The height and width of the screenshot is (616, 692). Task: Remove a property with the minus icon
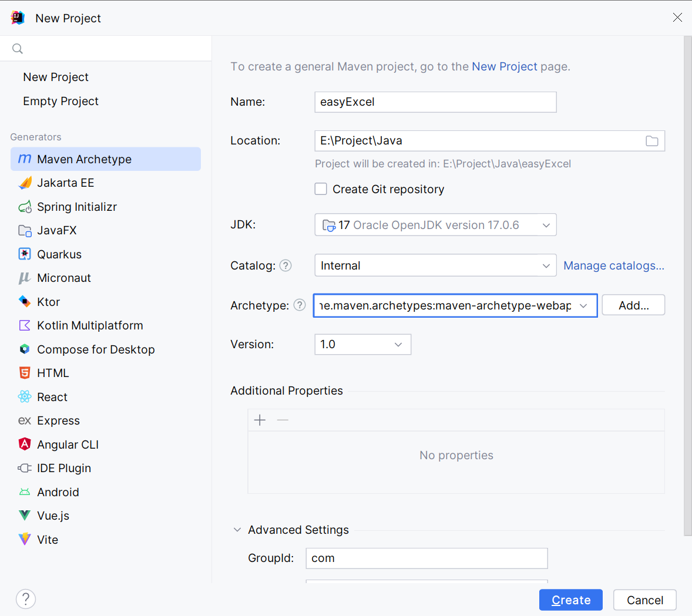pos(283,420)
